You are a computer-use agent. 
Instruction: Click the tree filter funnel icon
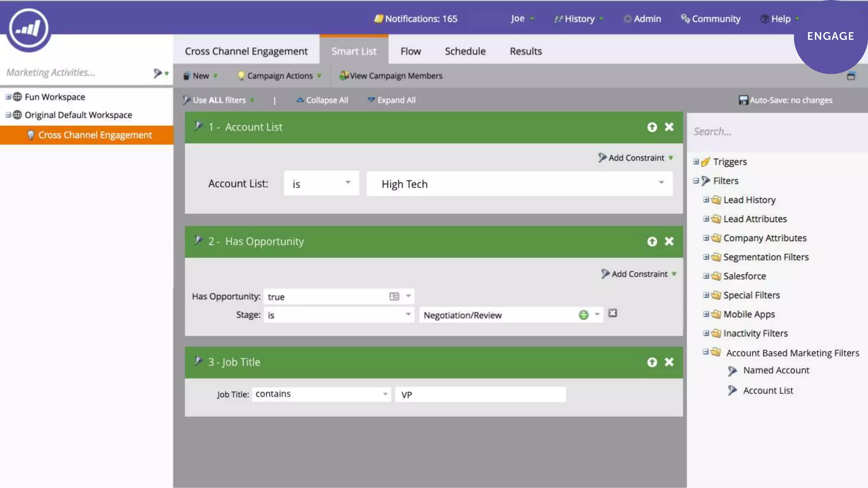158,73
